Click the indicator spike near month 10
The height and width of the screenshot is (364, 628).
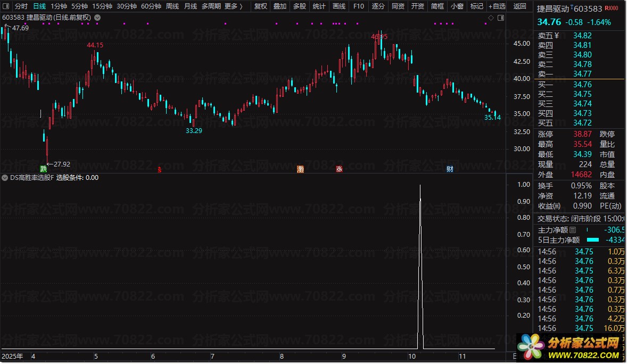click(x=420, y=266)
